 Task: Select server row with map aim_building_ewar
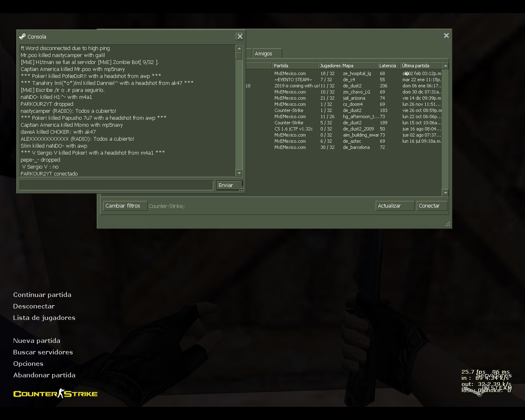pyautogui.click(x=344, y=135)
